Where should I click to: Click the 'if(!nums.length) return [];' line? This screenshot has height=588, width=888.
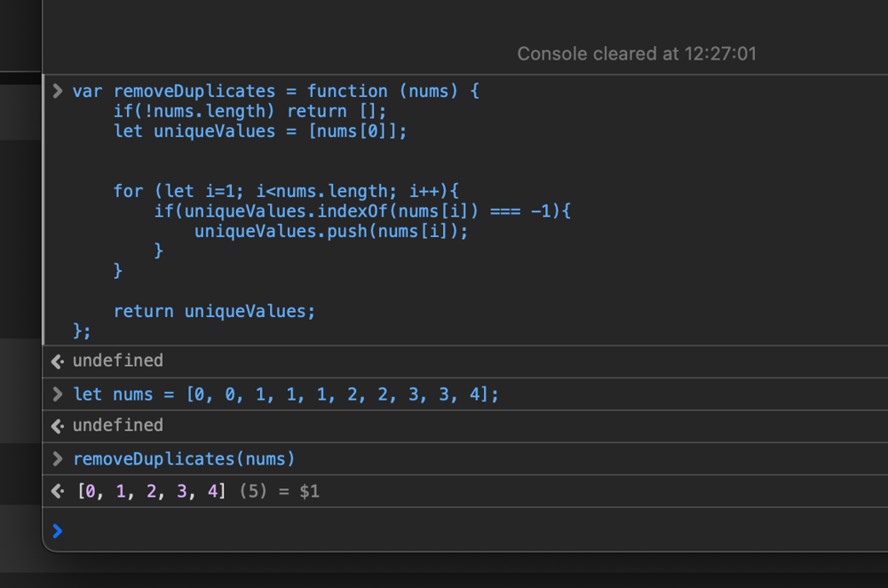coord(250,111)
